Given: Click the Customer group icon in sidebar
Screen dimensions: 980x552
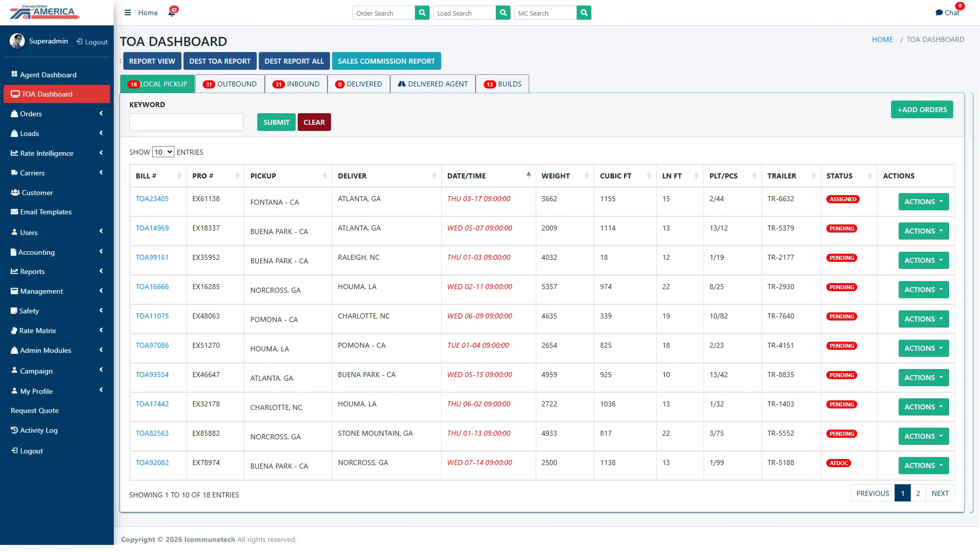Looking at the screenshot, I should (15, 193).
